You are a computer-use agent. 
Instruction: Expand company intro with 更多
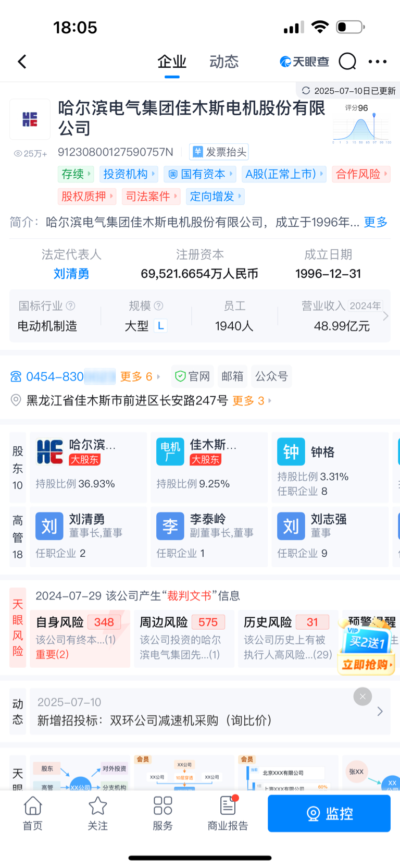[376, 222]
